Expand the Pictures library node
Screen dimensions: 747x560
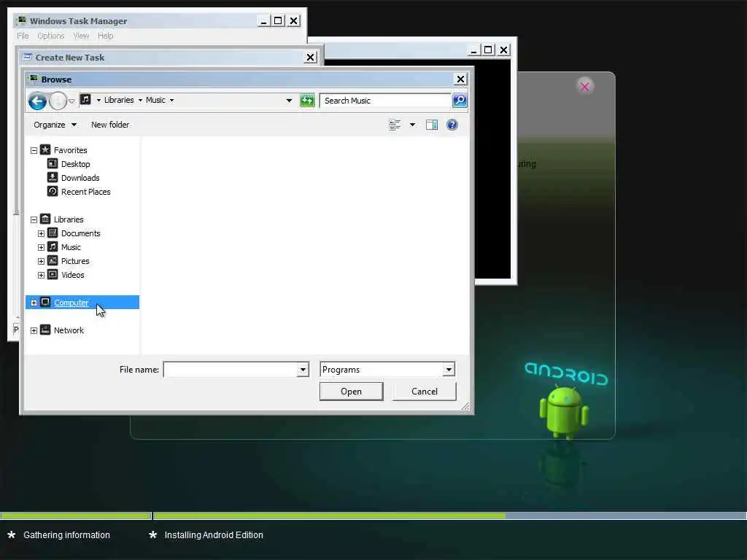click(x=41, y=262)
